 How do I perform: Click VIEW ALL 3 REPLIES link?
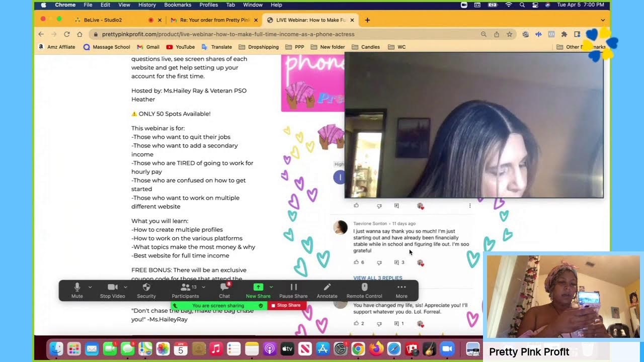coord(378,278)
